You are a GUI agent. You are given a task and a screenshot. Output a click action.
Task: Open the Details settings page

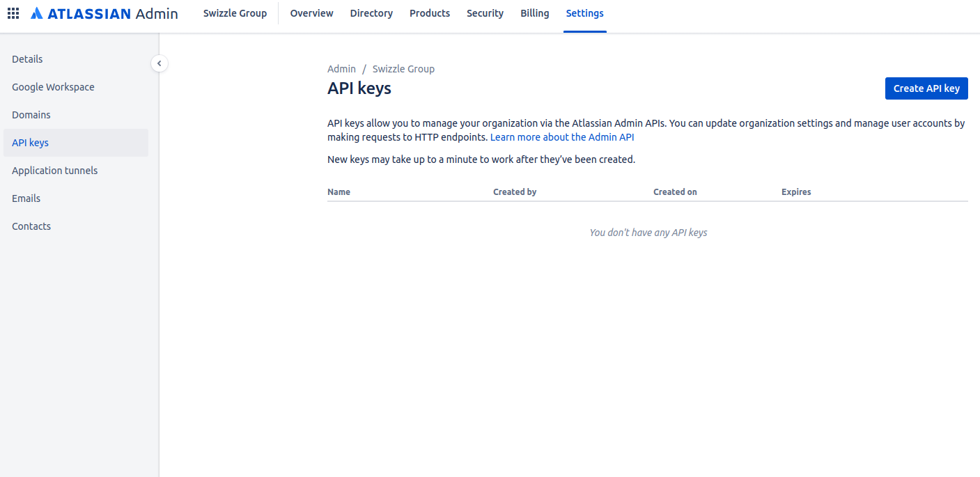(27, 59)
